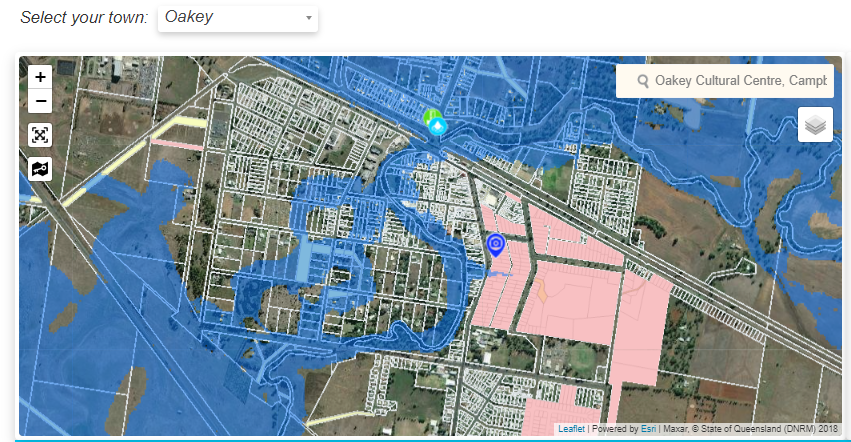
Task: Select the blue location pin marker
Action: [495, 244]
